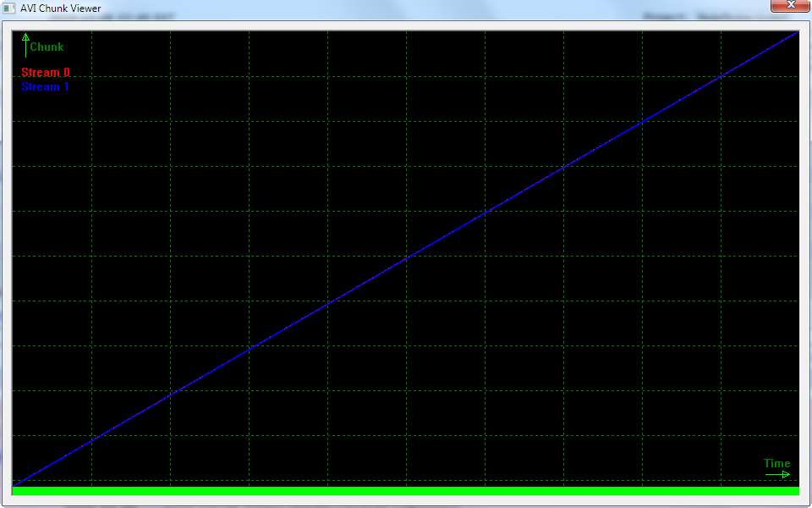Viewport: 812px width, 508px height.
Task: Click the Chunk axis label
Action: 47,47
